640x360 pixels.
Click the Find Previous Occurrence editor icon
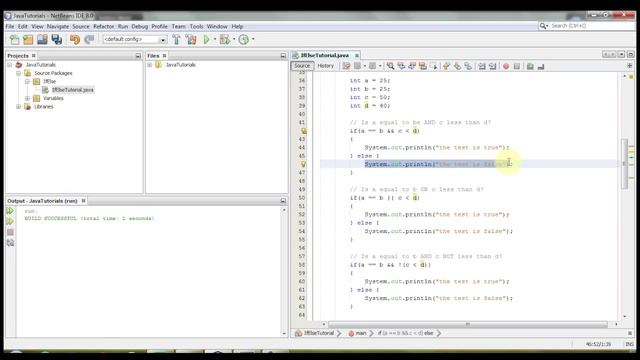401,66
